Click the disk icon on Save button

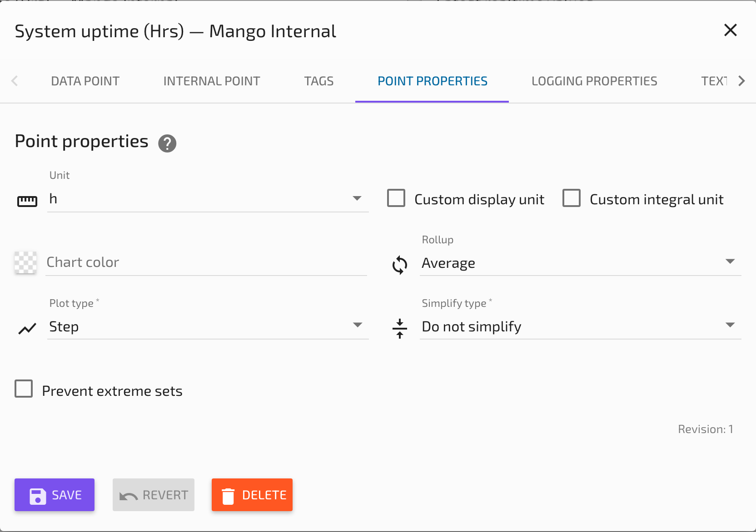coord(38,495)
